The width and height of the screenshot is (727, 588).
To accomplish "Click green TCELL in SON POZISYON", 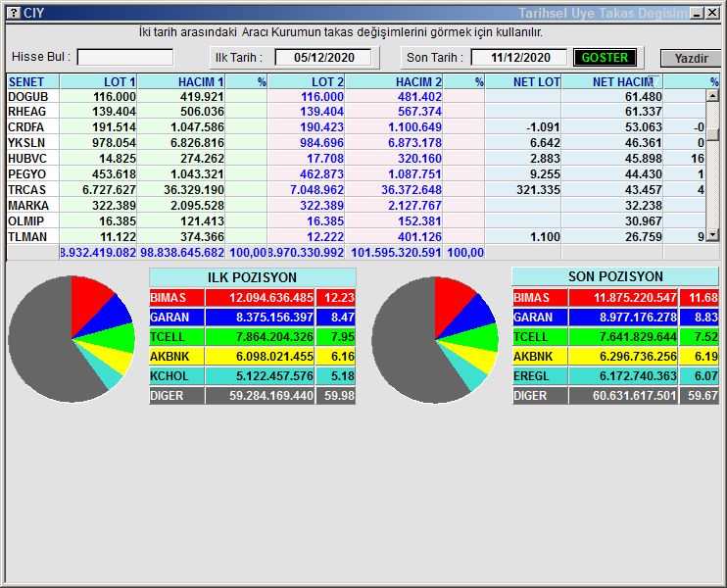I will click(540, 337).
